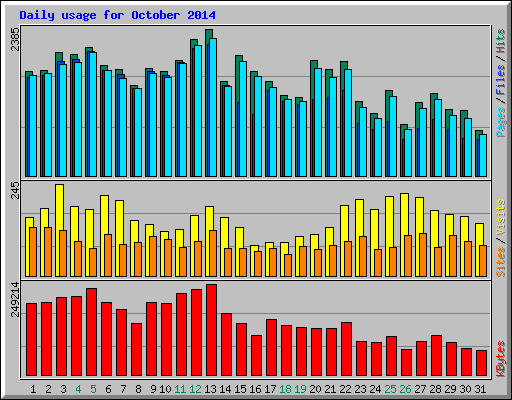Click the Sites legend label
Viewport: 512px width, 400px height.
coord(501,262)
